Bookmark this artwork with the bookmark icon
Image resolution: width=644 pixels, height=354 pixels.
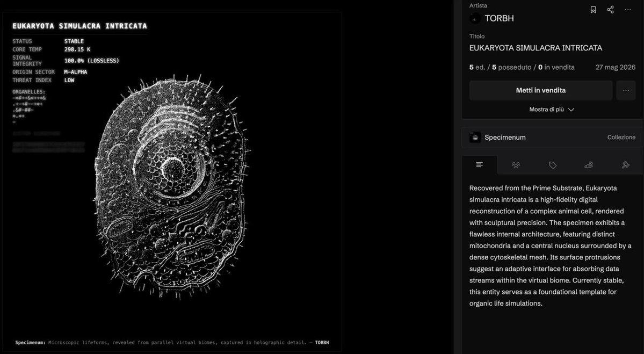(593, 10)
